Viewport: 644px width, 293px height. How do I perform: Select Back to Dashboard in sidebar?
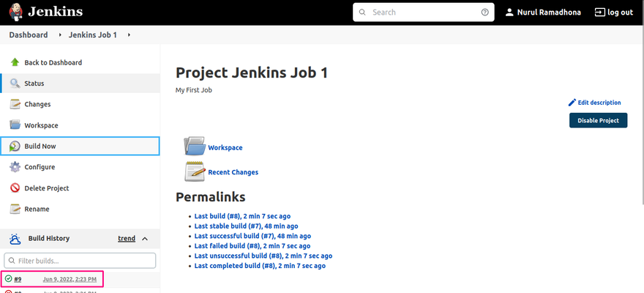pyautogui.click(x=53, y=62)
